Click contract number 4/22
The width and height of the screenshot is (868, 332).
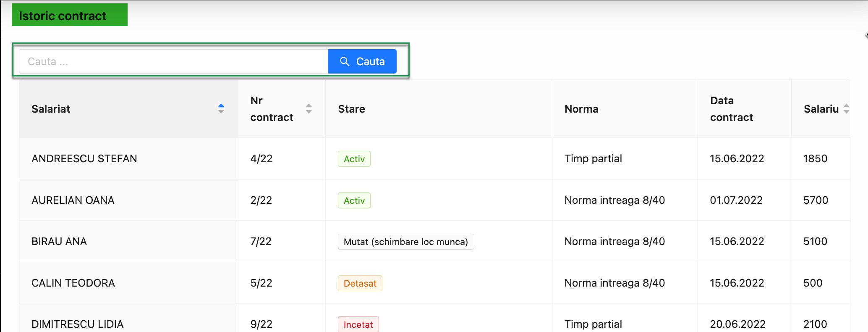[x=261, y=158]
